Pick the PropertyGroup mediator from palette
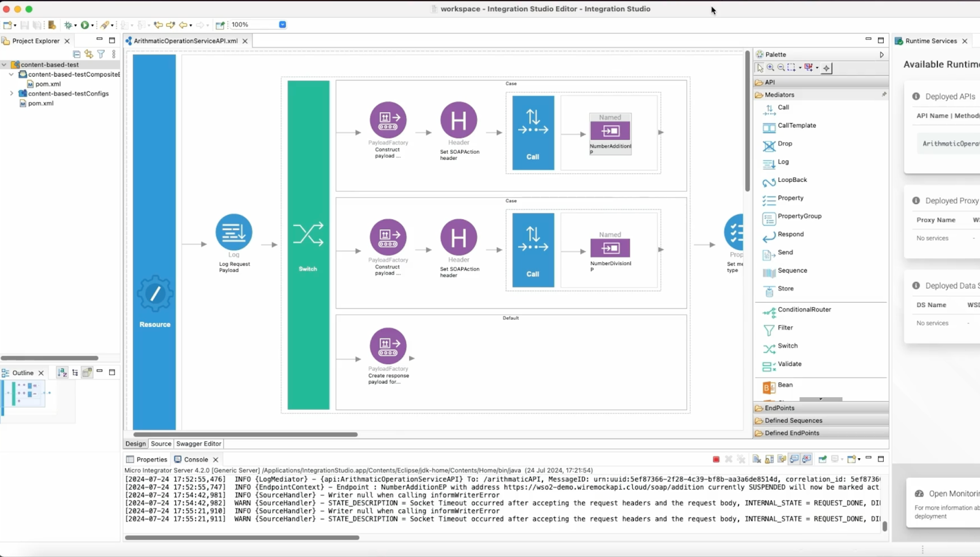 tap(792, 216)
